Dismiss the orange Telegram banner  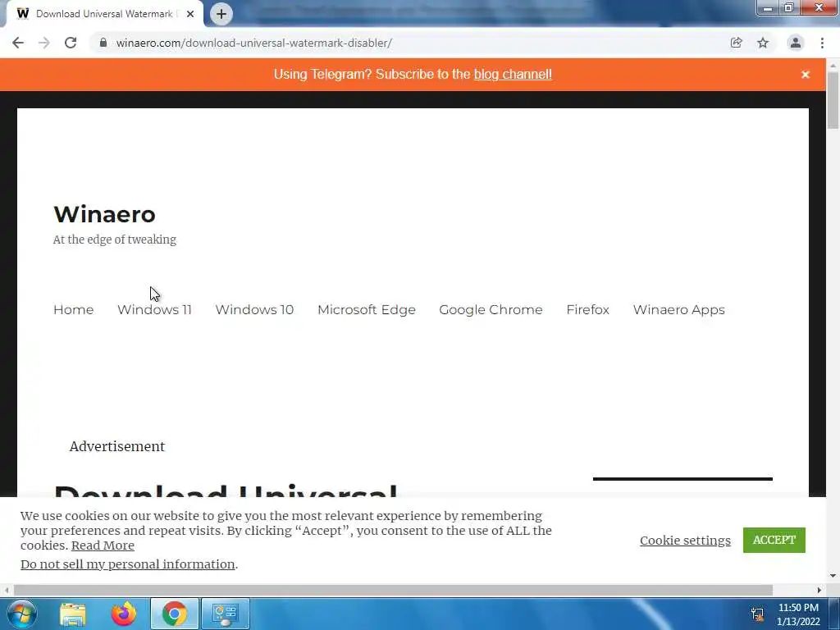[806, 75]
